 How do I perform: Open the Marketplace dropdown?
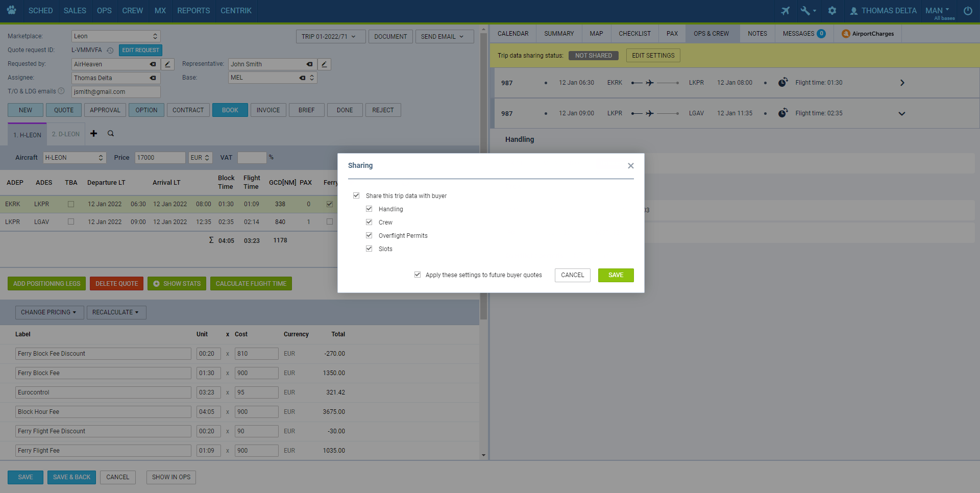point(116,36)
